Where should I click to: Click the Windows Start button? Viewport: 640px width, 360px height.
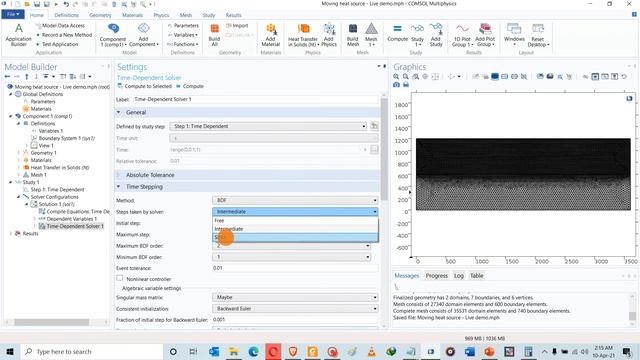10,351
